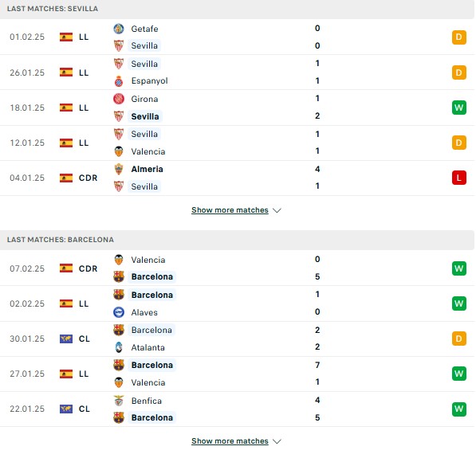Click the Espanyol club crest icon
The image size is (476, 458).
[x=119, y=81]
